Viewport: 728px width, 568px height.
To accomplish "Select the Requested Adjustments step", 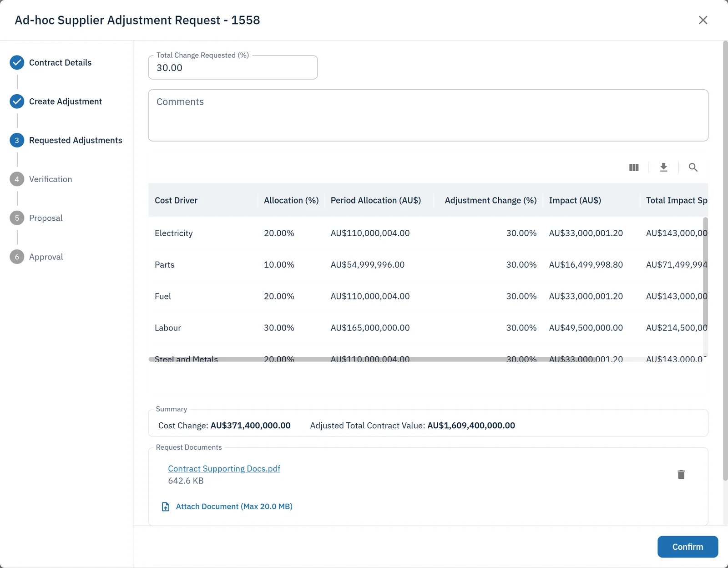I will (x=66, y=140).
